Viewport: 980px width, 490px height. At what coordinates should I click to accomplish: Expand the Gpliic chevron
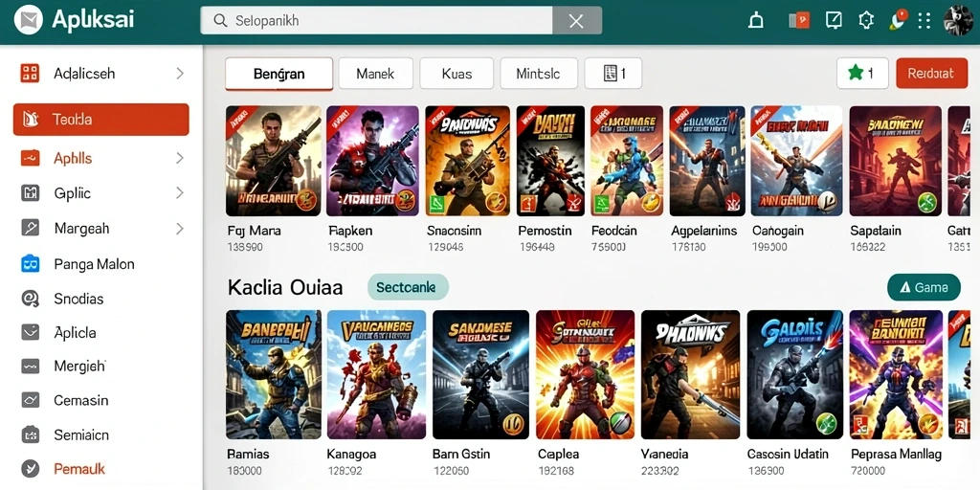pos(179,193)
